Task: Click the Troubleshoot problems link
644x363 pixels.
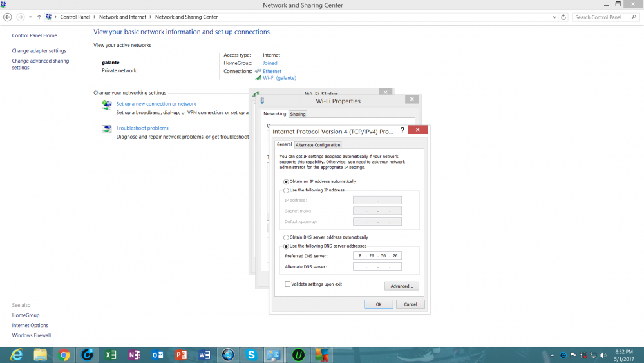Action: click(142, 128)
